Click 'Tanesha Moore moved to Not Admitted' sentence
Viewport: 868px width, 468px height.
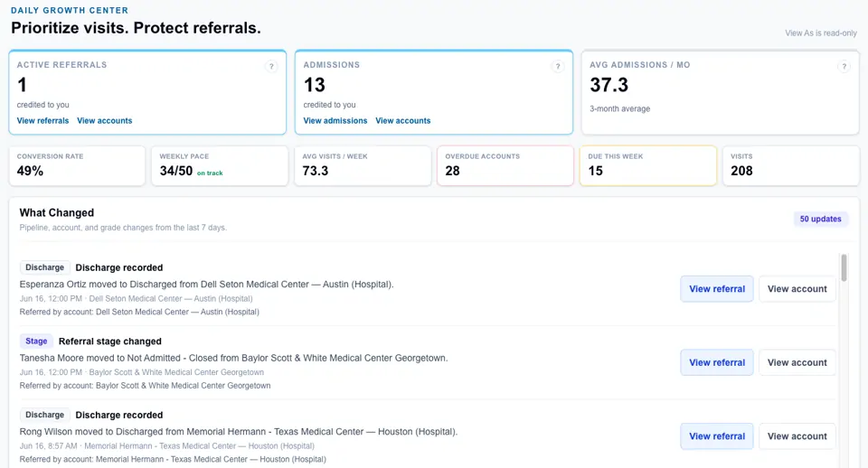point(233,358)
